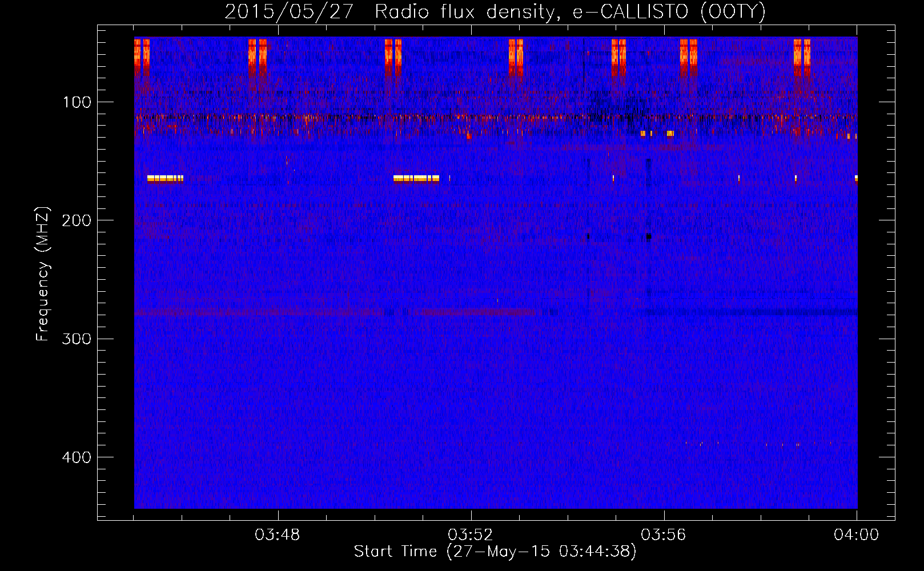Click the 04:00 time tick label
Image resolution: width=924 pixels, height=571 pixels.
857,535
